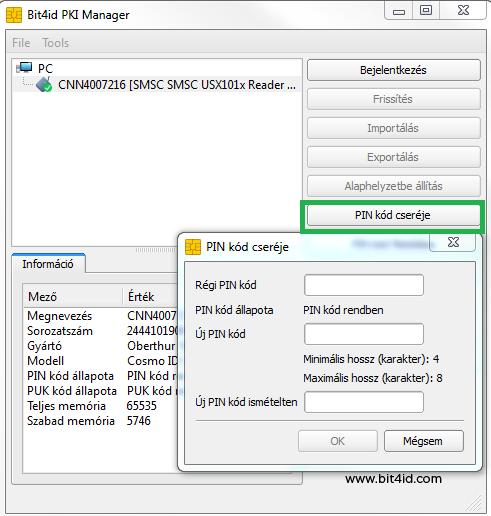Screen dimensions: 491x516
Task: Click the Frissítés button
Action: click(x=394, y=99)
